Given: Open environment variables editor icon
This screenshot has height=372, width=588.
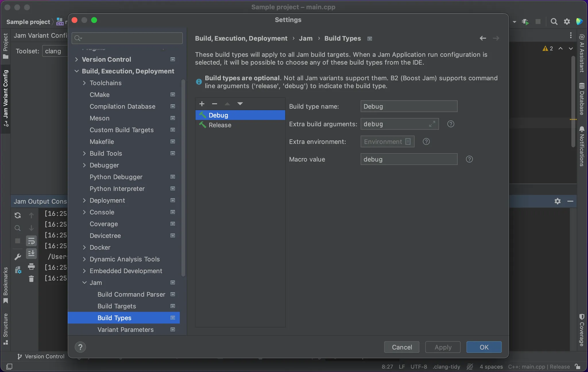Looking at the screenshot, I should [x=408, y=142].
